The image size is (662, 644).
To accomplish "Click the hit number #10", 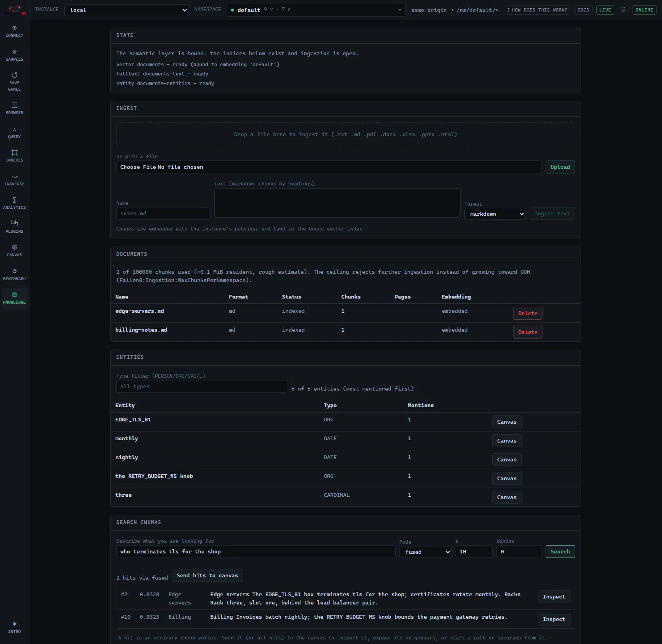I will 126,617.
